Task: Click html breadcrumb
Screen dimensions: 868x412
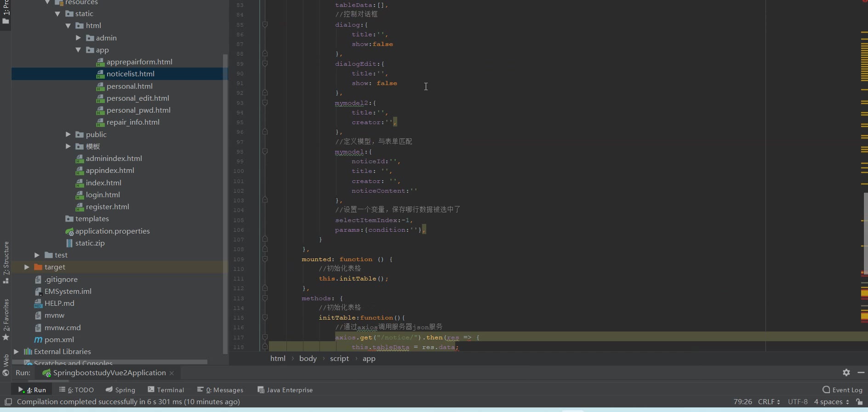Action: pyautogui.click(x=278, y=358)
